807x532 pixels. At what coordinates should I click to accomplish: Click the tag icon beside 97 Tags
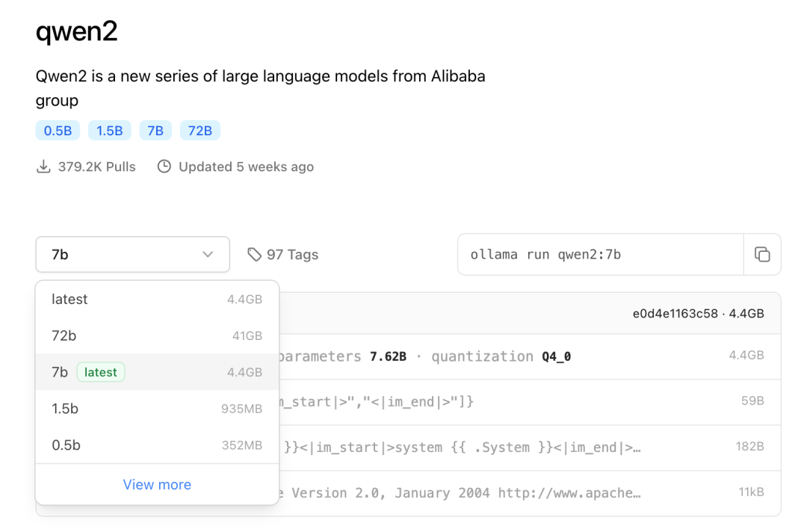tap(254, 255)
